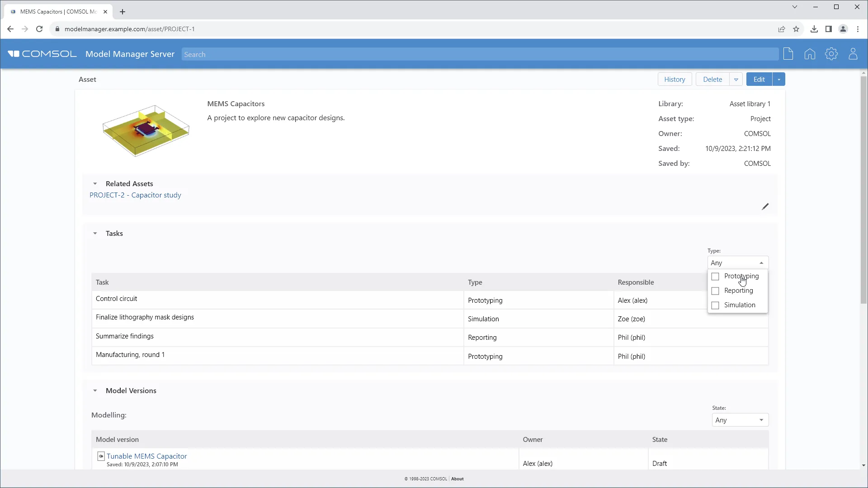Open the State filter dropdown
The height and width of the screenshot is (488, 868).
[x=740, y=420]
